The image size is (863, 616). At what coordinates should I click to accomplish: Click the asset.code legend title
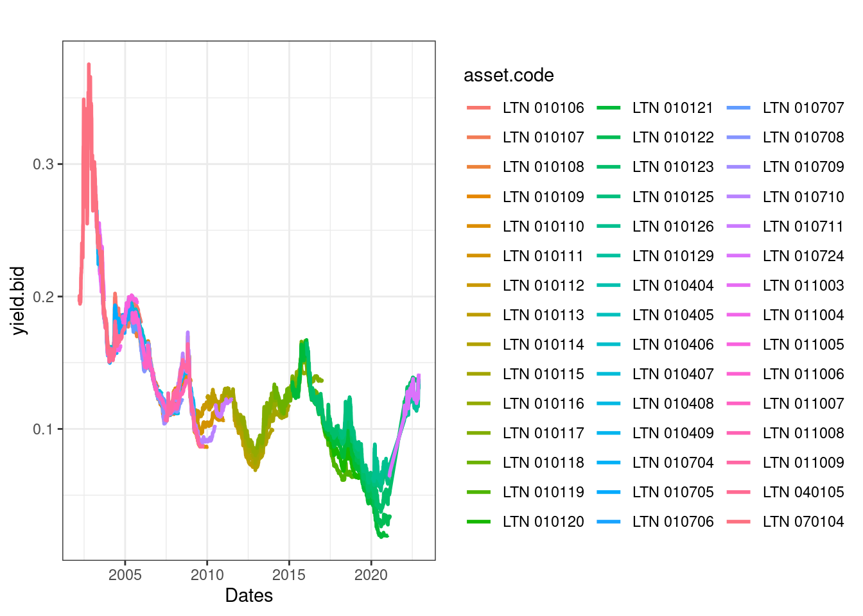(509, 76)
